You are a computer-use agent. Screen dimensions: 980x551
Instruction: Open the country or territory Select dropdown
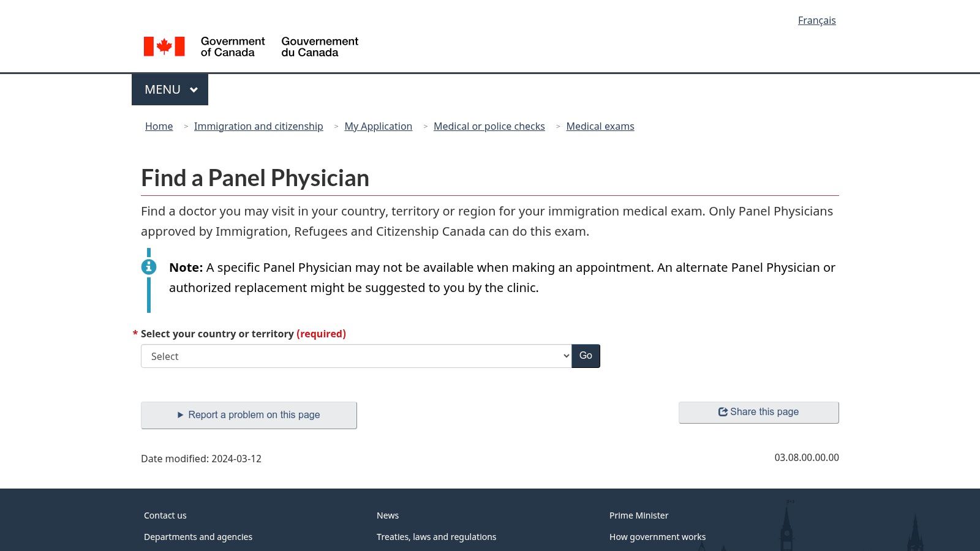click(355, 356)
